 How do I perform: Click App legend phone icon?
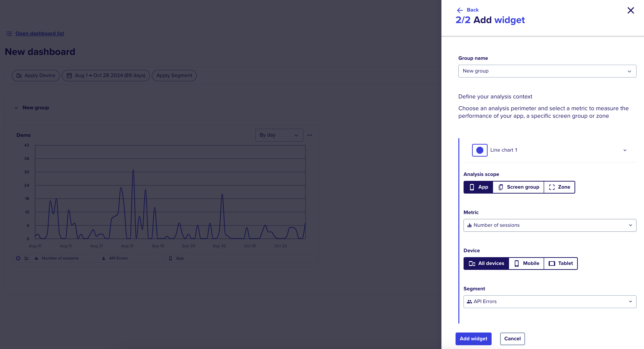(170, 258)
